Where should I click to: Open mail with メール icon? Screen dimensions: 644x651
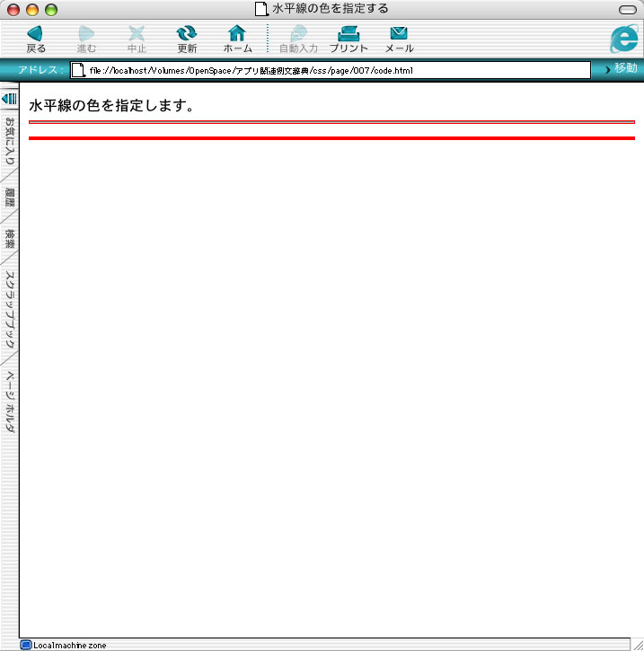tap(399, 39)
